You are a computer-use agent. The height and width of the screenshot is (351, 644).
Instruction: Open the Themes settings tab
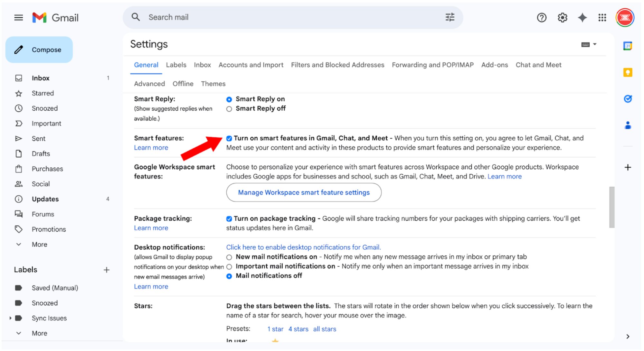[213, 84]
